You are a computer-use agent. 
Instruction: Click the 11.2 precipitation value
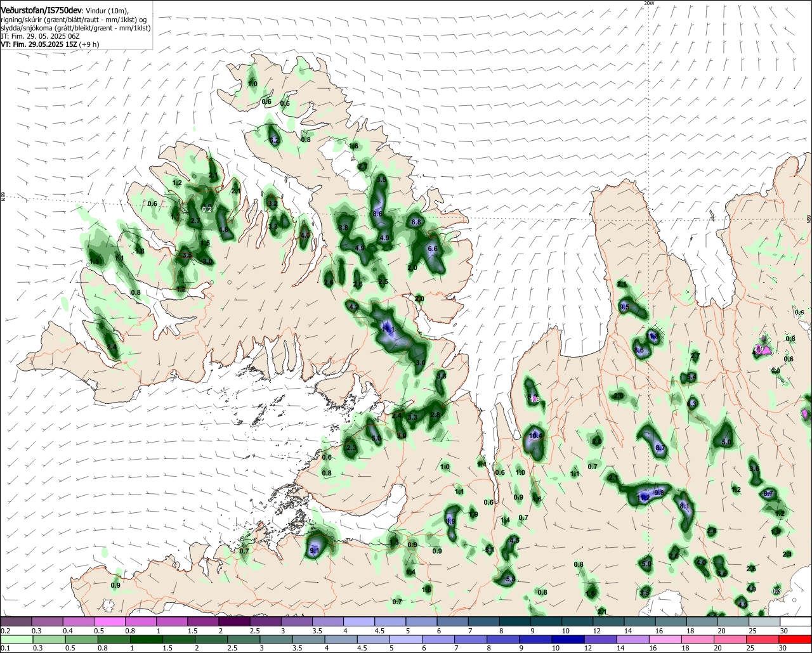(x=643, y=498)
